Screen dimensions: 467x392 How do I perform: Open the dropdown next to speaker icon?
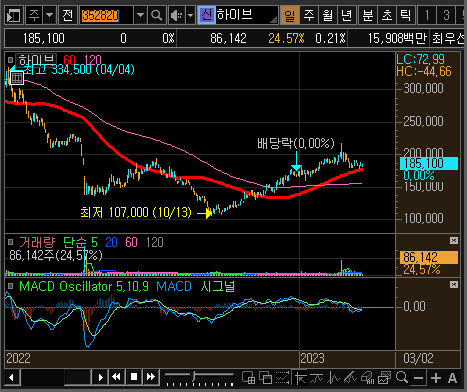[190, 15]
